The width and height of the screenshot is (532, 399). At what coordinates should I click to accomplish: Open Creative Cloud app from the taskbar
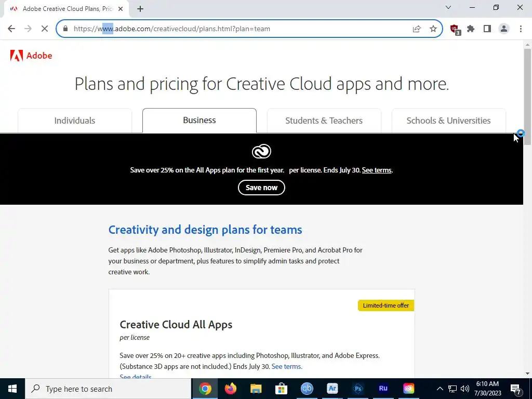coord(408,389)
